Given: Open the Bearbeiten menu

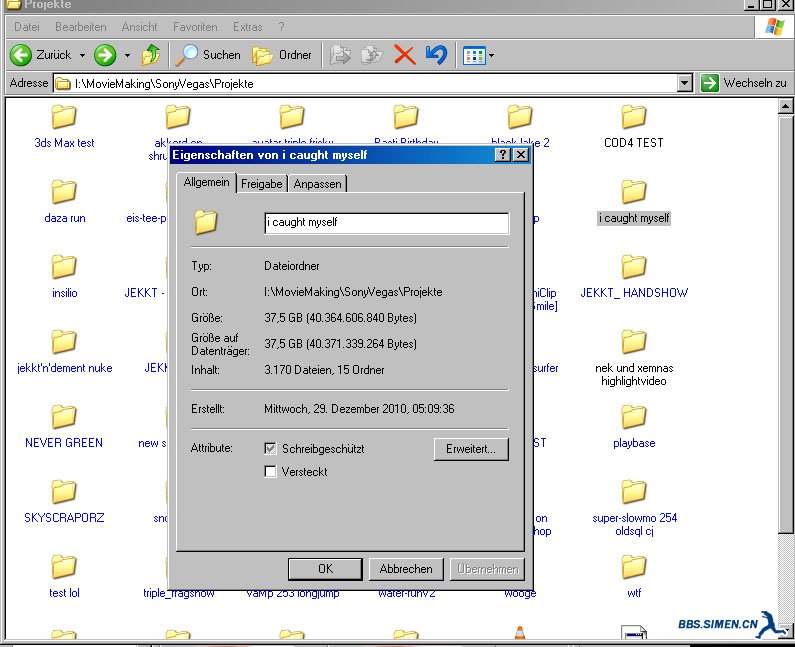Looking at the screenshot, I should click(81, 27).
